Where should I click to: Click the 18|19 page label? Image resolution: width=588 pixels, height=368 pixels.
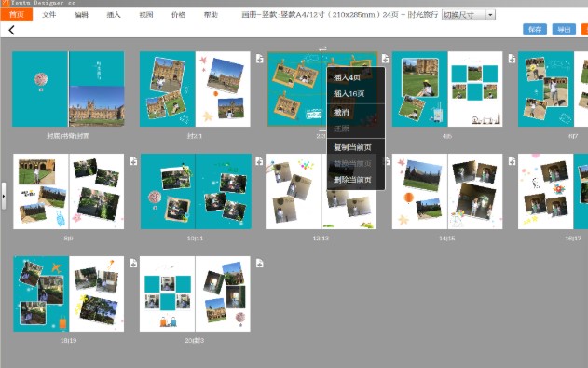pyautogui.click(x=68, y=340)
